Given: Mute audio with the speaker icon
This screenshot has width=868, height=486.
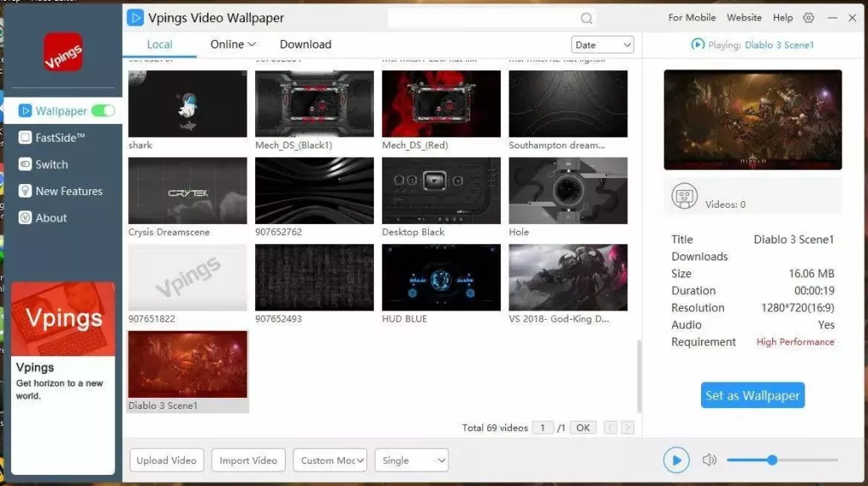Looking at the screenshot, I should [709, 460].
